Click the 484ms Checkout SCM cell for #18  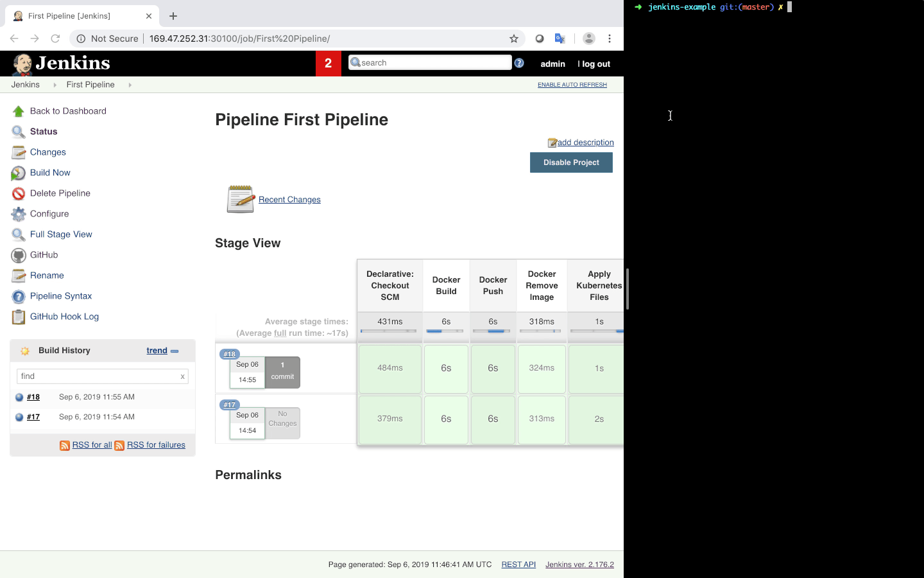pos(390,369)
